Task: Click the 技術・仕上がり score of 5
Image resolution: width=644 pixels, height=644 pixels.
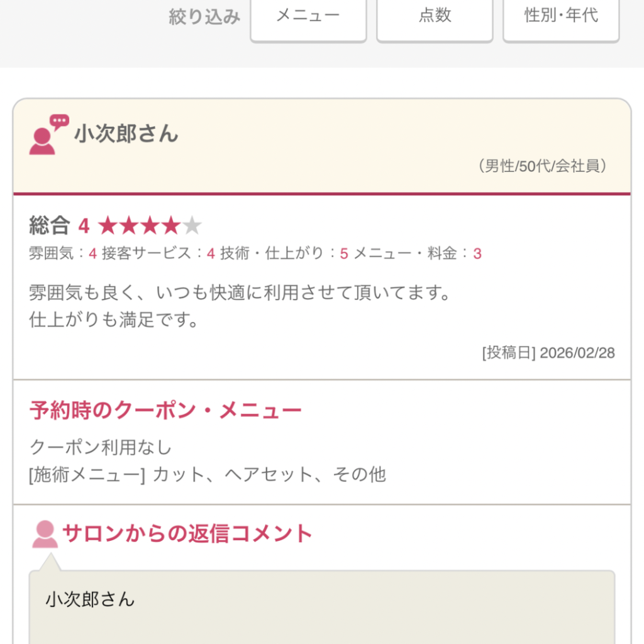Action: [343, 253]
